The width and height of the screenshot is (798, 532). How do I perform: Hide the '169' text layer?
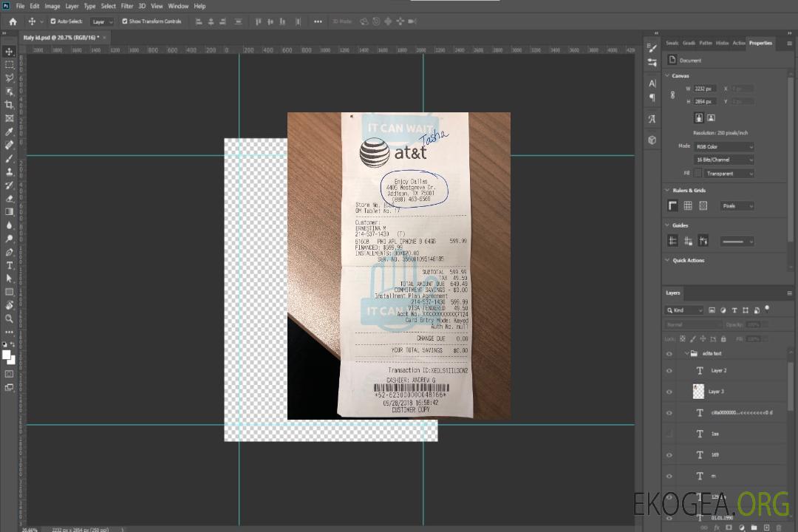(x=669, y=455)
